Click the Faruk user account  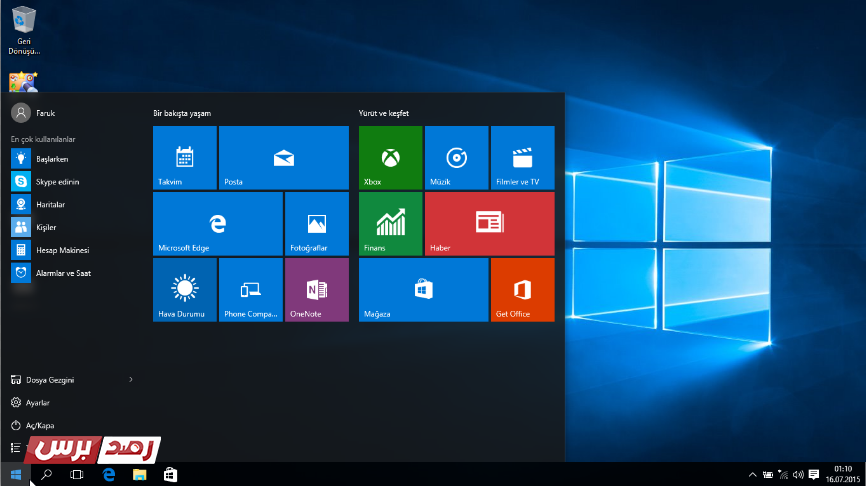coord(33,113)
